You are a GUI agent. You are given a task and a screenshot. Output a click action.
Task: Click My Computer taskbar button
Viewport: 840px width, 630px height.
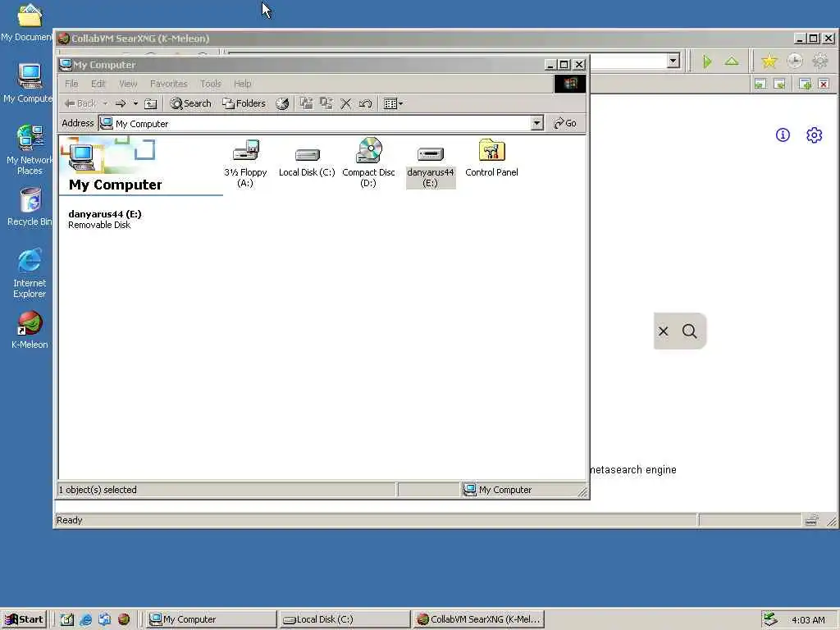pos(212,619)
